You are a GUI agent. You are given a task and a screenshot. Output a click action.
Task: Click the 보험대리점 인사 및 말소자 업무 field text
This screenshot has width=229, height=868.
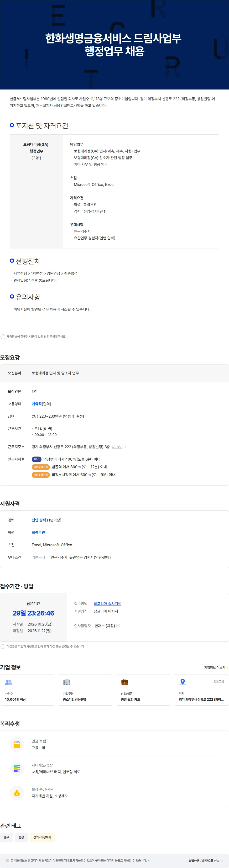tap(55, 373)
